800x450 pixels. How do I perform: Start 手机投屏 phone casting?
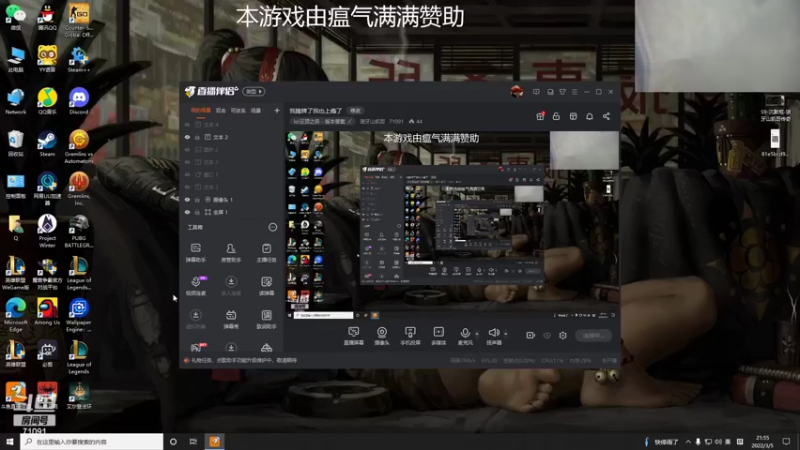[410, 336]
